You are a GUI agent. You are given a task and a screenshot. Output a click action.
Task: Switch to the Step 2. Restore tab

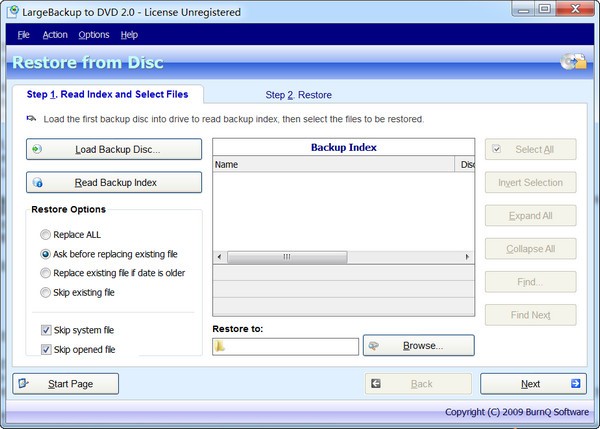pyautogui.click(x=298, y=95)
